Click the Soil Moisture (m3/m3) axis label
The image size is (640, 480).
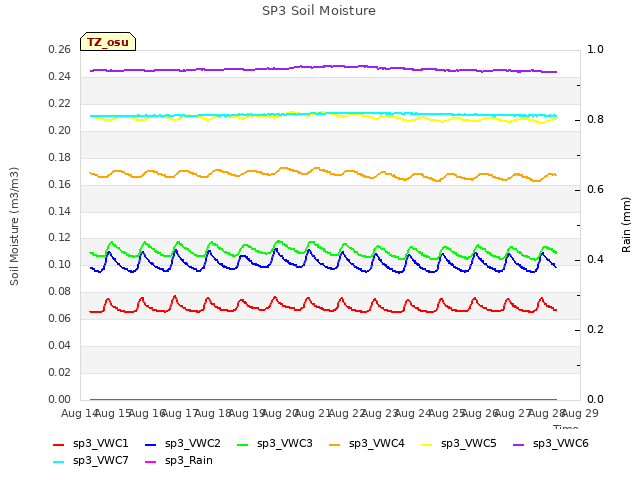14,226
